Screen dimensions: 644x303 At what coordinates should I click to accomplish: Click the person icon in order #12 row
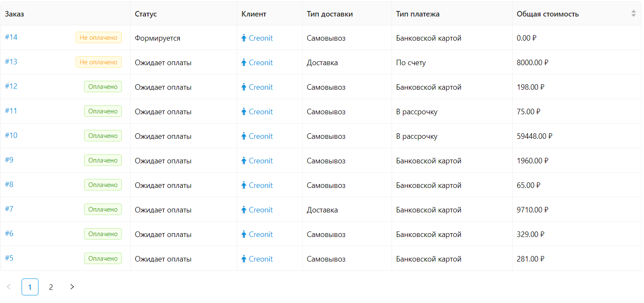(x=244, y=87)
